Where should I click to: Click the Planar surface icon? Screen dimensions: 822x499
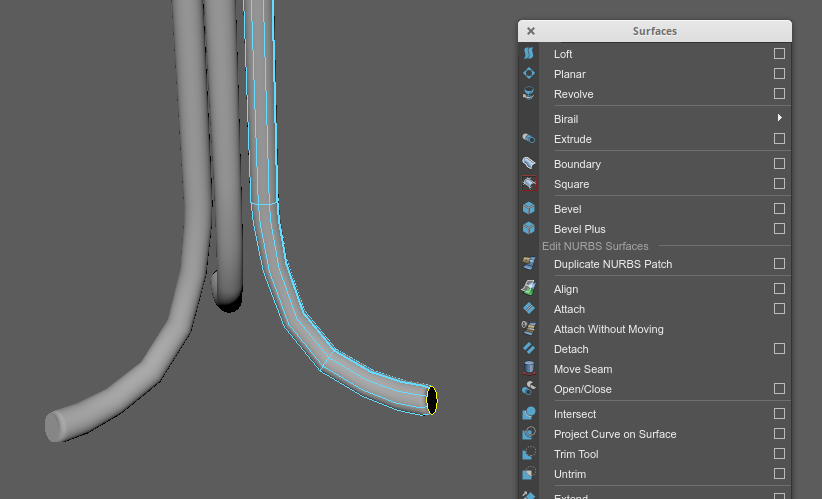pyautogui.click(x=529, y=74)
